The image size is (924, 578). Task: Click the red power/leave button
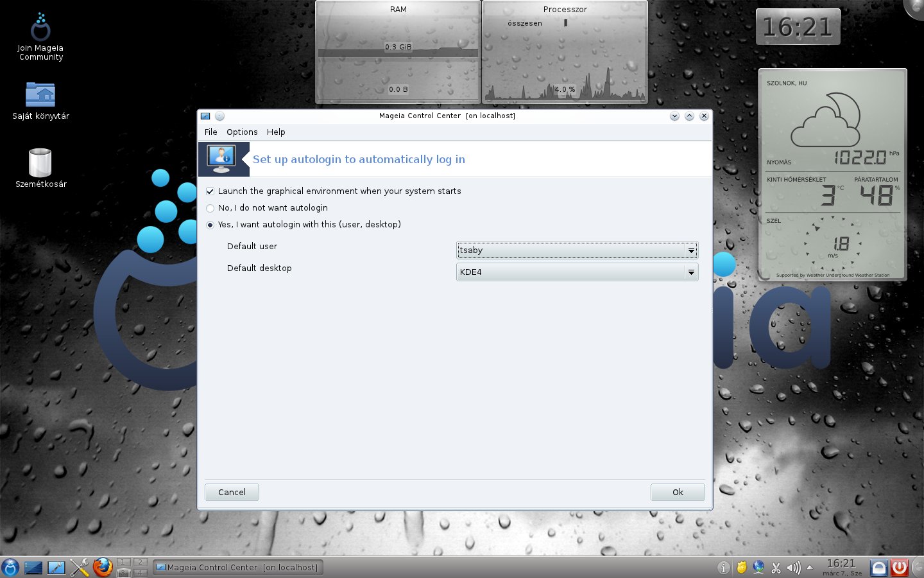click(900, 568)
